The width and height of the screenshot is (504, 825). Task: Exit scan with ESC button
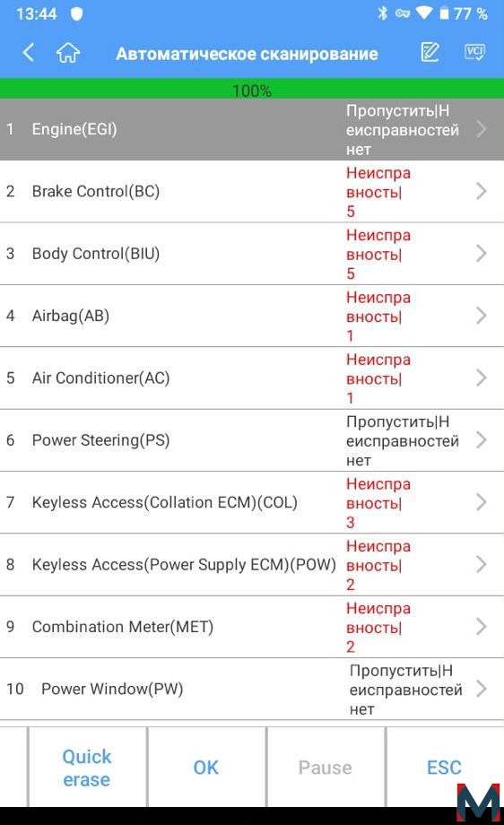pos(445,768)
